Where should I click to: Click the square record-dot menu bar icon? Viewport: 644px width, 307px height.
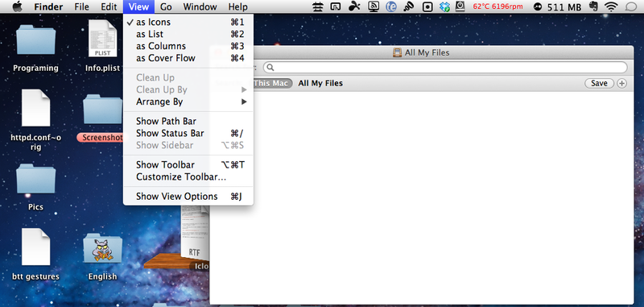427,6
